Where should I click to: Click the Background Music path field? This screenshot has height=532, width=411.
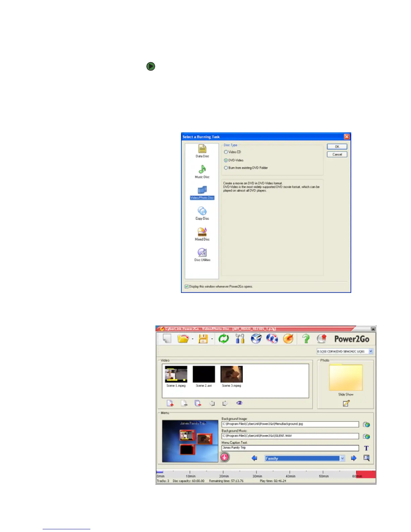pos(290,436)
